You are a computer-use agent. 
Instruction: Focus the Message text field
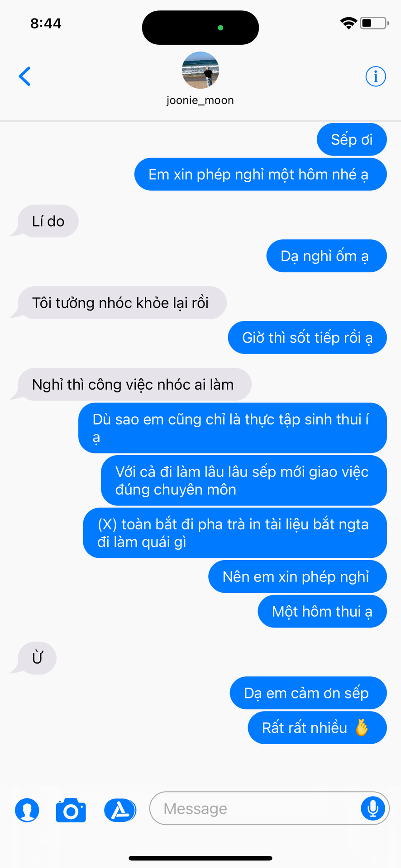coord(269,808)
